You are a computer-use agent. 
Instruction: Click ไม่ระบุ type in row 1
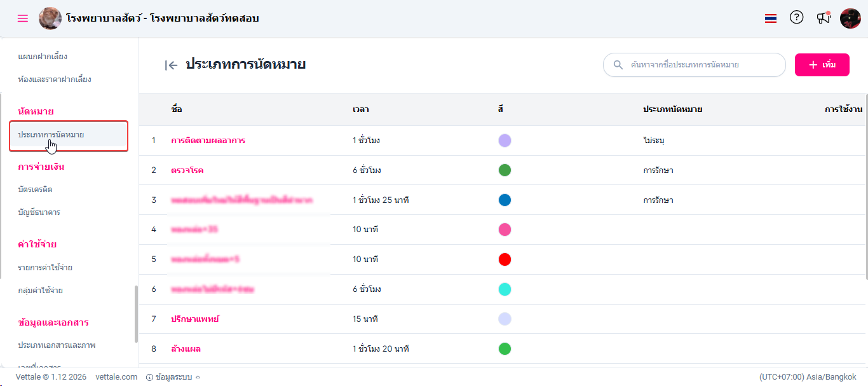(x=654, y=141)
